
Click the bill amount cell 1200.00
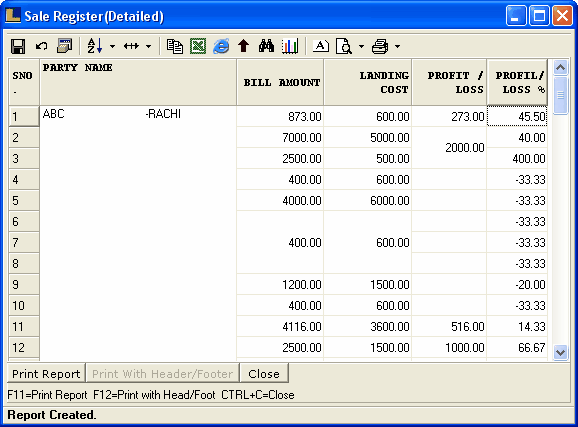pos(280,285)
